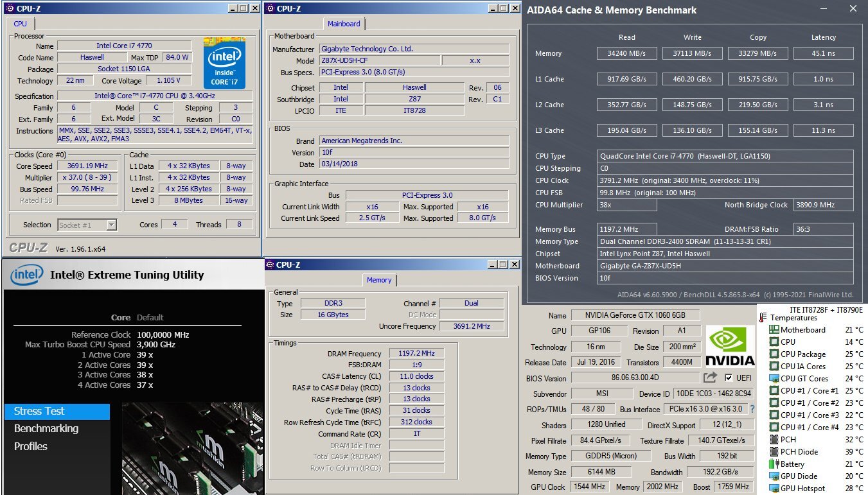The width and height of the screenshot is (868, 495).
Task: Click the CPU Package sensor icon
Action: click(774, 354)
